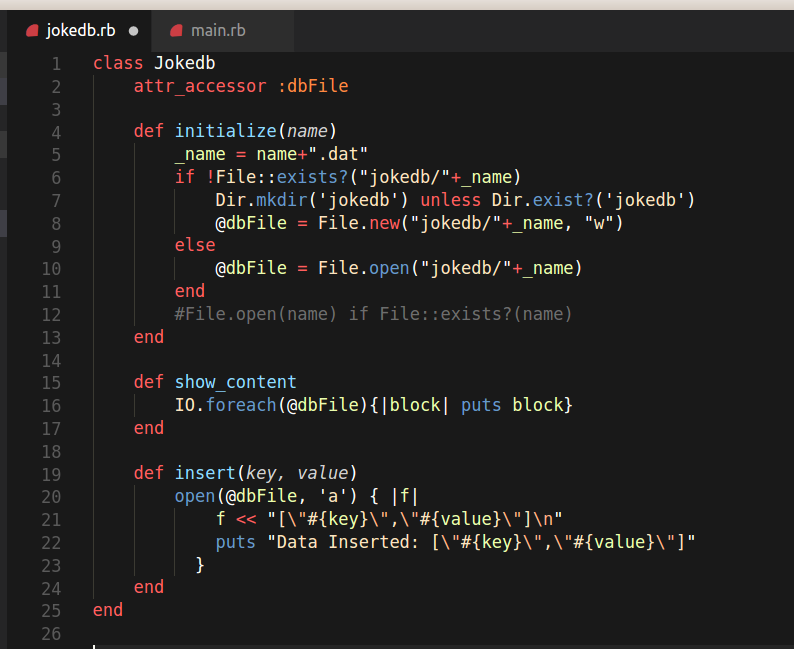Screen dimensions: 794x649
Task: Click the 'a' append mode string
Action: (x=333, y=496)
